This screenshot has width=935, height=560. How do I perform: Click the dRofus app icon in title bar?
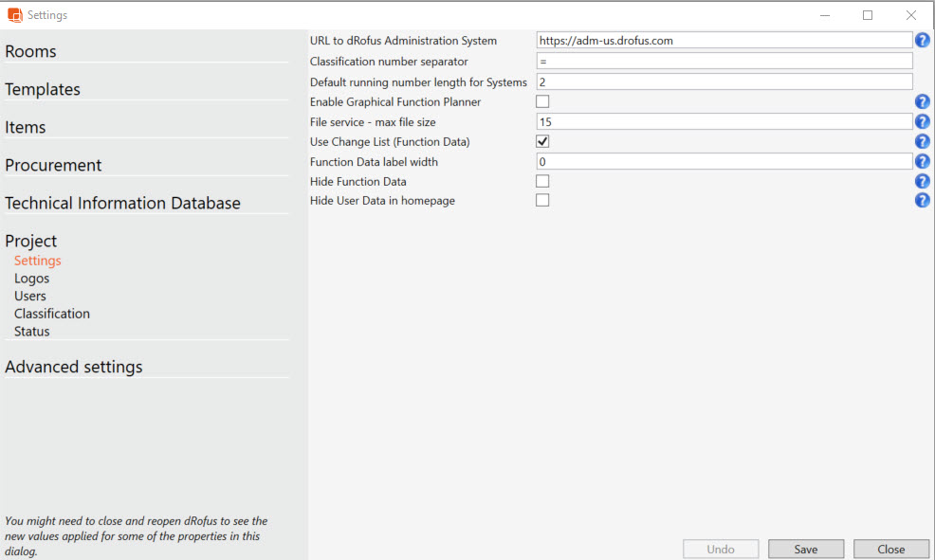(15, 15)
